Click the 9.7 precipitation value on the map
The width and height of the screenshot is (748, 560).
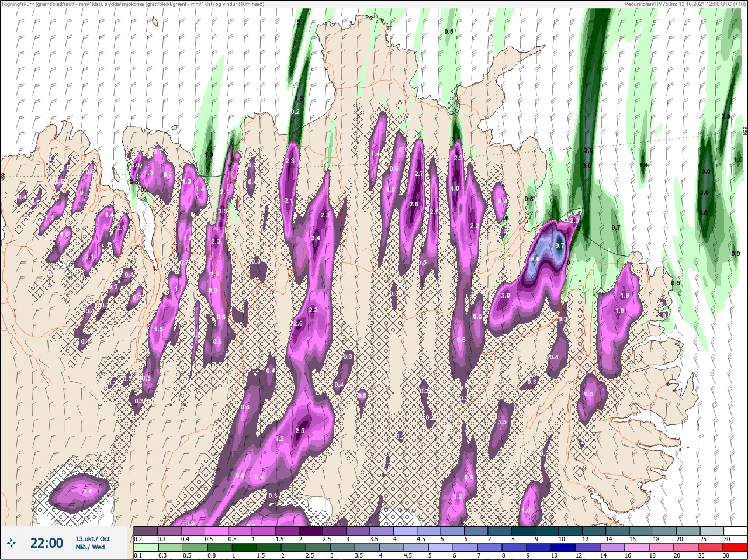pyautogui.click(x=560, y=246)
